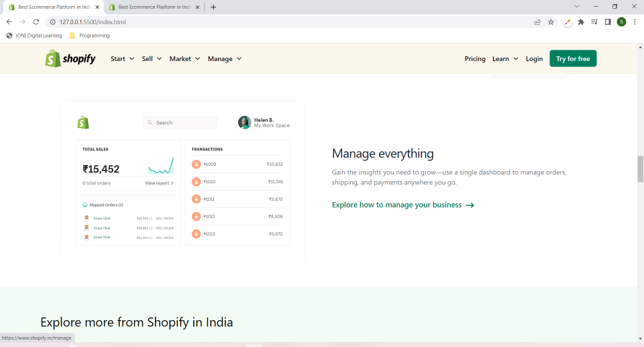Open Chrome three-dot menu
Viewport: 644px width, 347px height.
click(x=635, y=21)
